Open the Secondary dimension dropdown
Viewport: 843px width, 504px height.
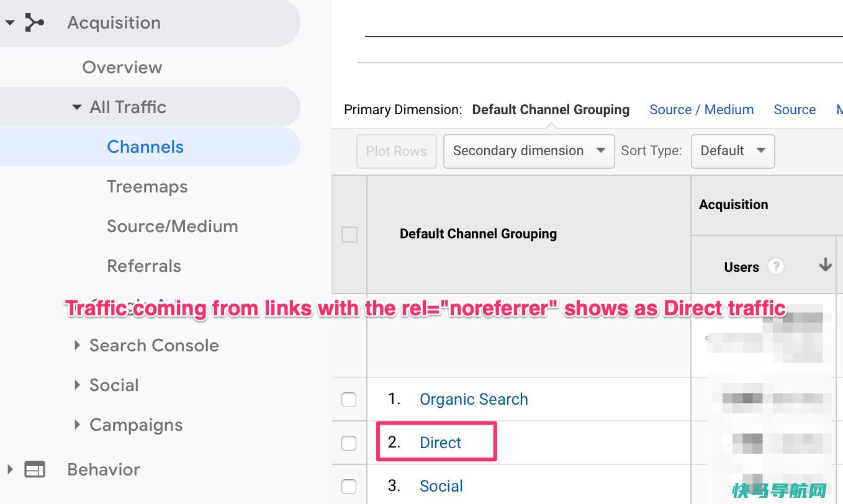(x=529, y=151)
